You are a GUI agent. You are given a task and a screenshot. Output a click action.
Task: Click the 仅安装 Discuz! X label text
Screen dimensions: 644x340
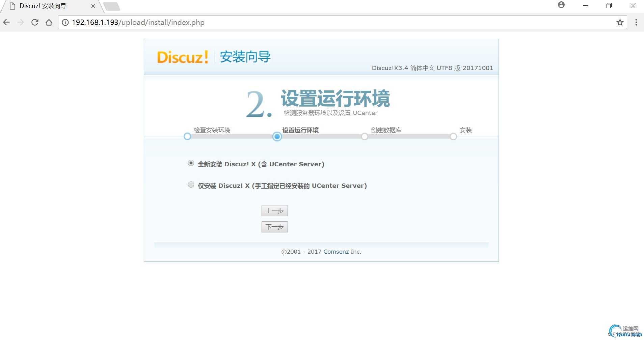[282, 186]
